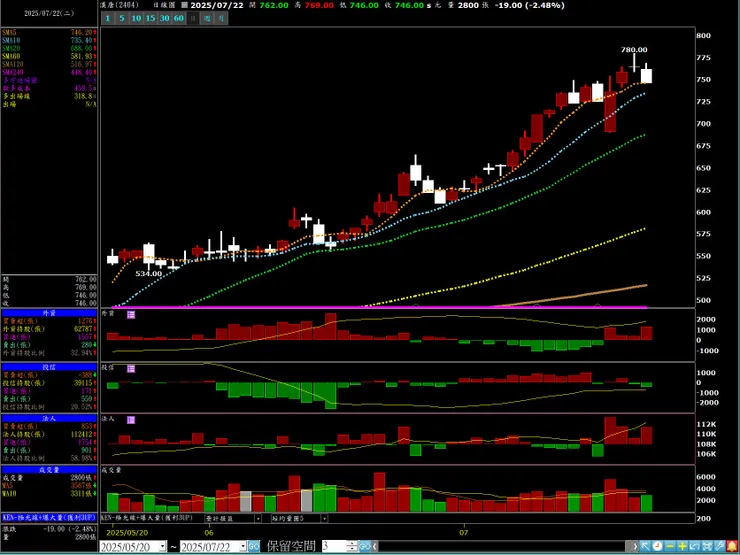Click the undo/return arrow icon

pyautogui.click(x=694, y=547)
